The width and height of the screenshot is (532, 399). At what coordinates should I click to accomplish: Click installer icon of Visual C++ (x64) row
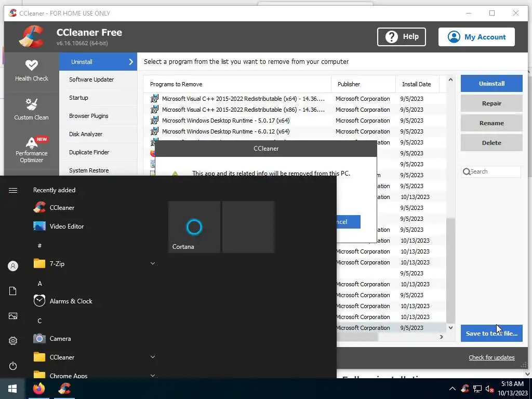pyautogui.click(x=154, y=98)
